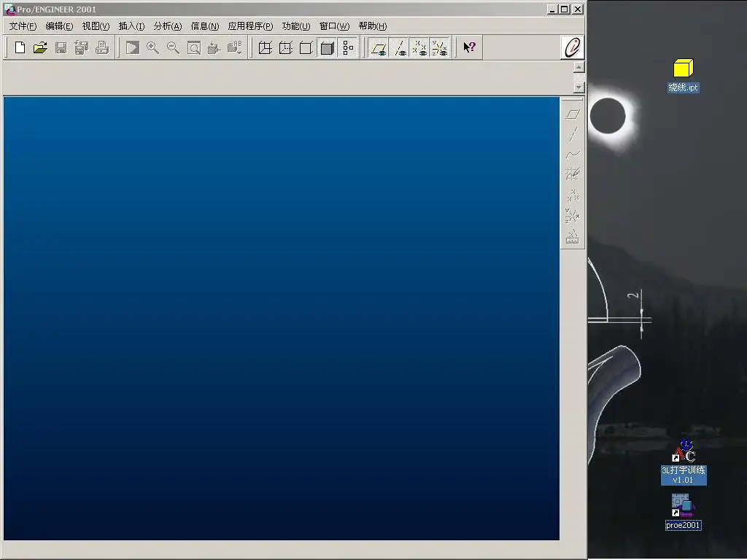Click the context-sensitive help arrow icon
Viewport: 747px width, 560px height.
point(469,48)
